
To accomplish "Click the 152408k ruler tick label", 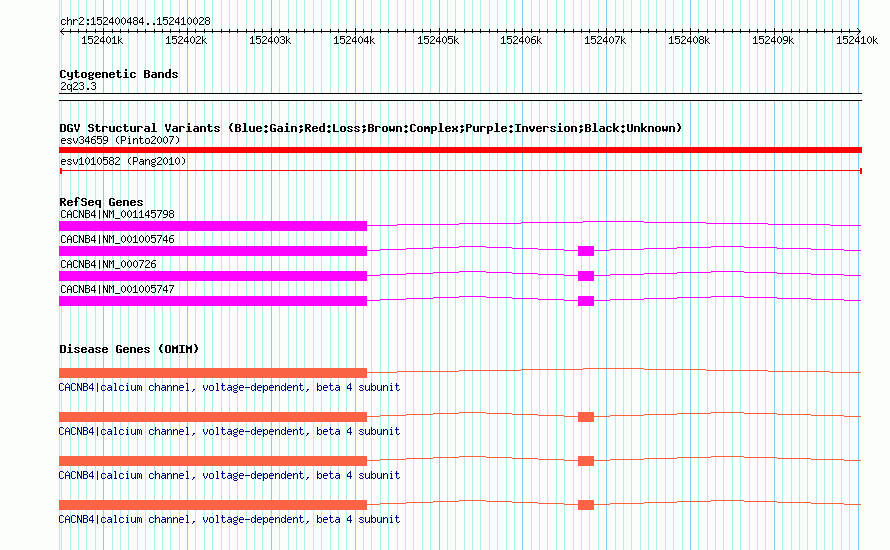I will [x=689, y=40].
